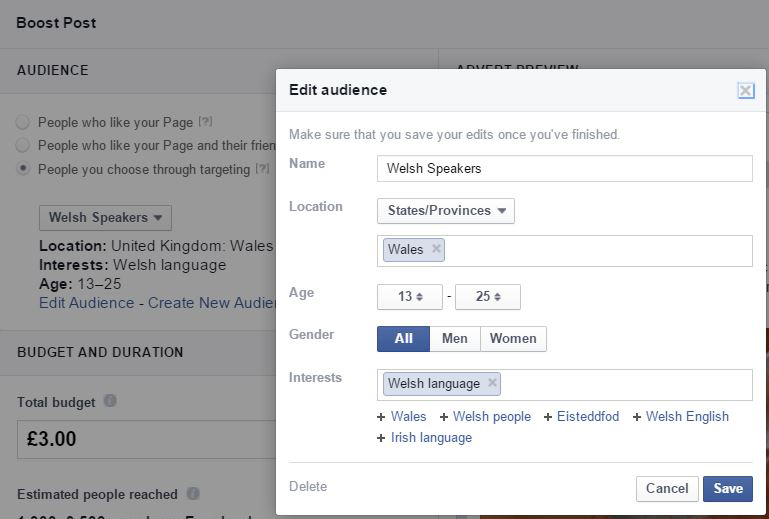Add the suggested Wales interest
769x519 pixels.
(x=402, y=416)
